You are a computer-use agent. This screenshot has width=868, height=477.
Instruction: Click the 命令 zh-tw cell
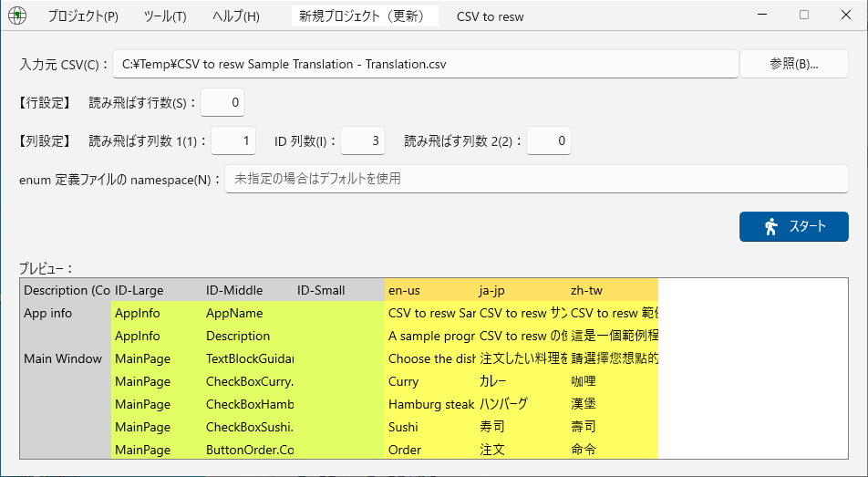(x=613, y=450)
